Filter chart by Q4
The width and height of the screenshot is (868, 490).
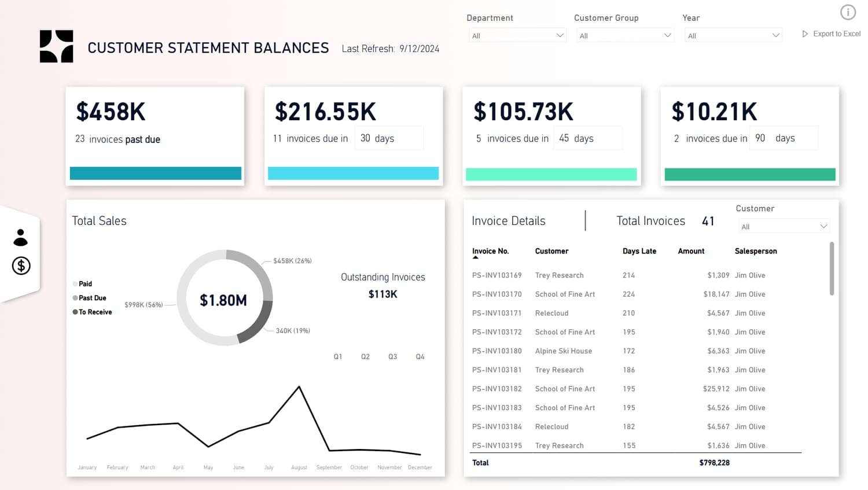click(420, 357)
